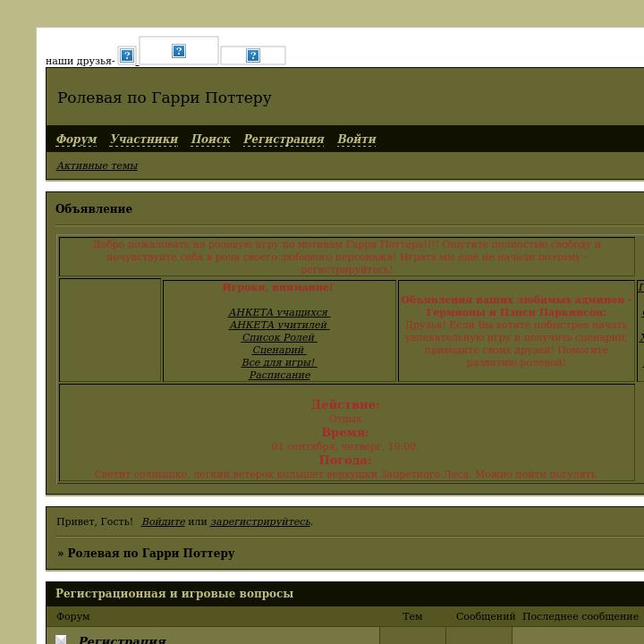644x644 pixels.
Task: Open the Расписание link
Action: coord(280,375)
